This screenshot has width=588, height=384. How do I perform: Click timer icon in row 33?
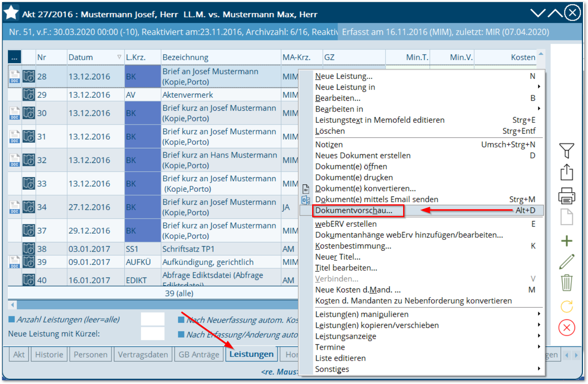(28, 183)
